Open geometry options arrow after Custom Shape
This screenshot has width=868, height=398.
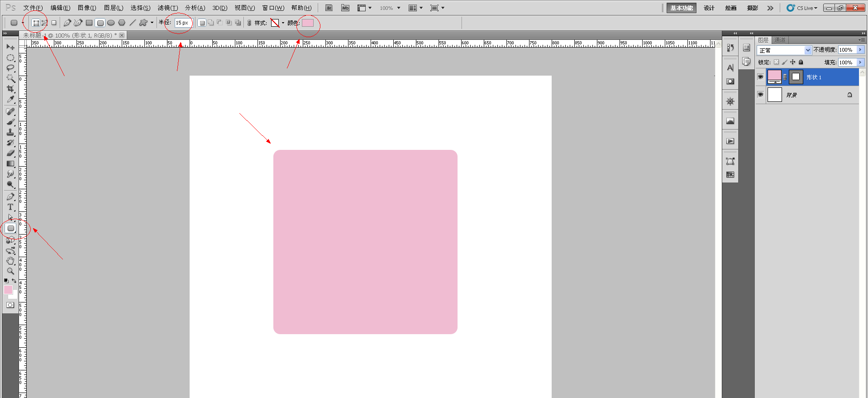point(152,23)
